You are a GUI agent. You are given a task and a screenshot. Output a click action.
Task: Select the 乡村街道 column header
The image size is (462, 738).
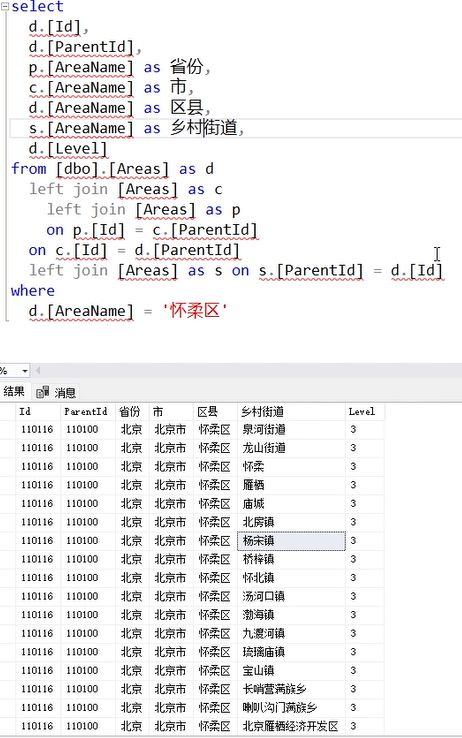click(x=292, y=411)
